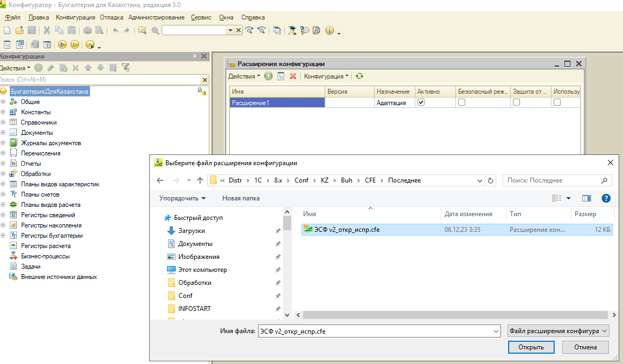Toggle the preview pane icon in file dialog
The image size is (623, 364).
pos(587,198)
